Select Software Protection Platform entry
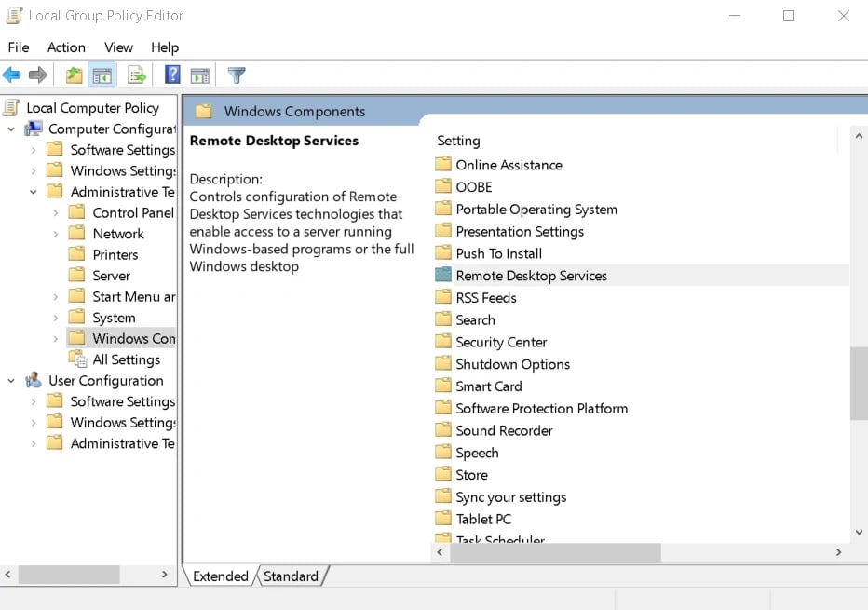Screen dimensions: 868x610 tap(541, 409)
